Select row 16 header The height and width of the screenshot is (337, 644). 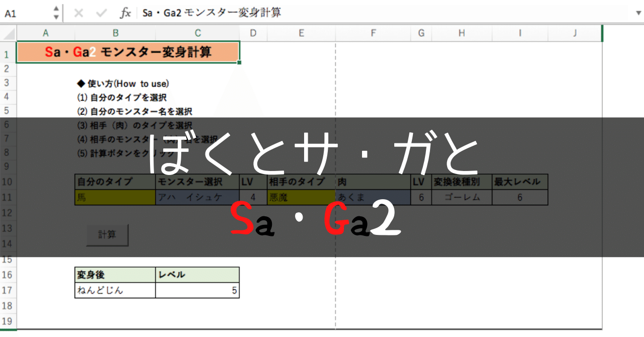click(7, 275)
